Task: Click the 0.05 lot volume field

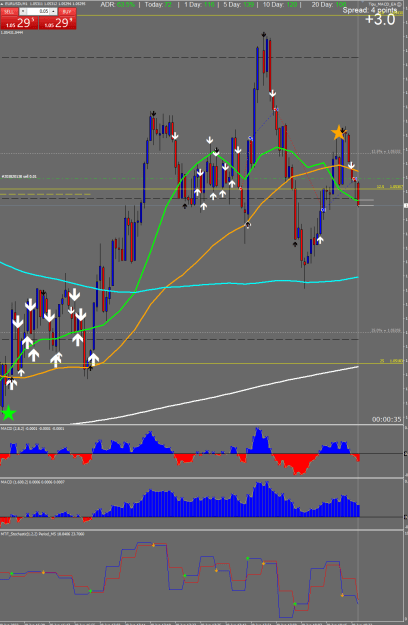Action: [38, 11]
